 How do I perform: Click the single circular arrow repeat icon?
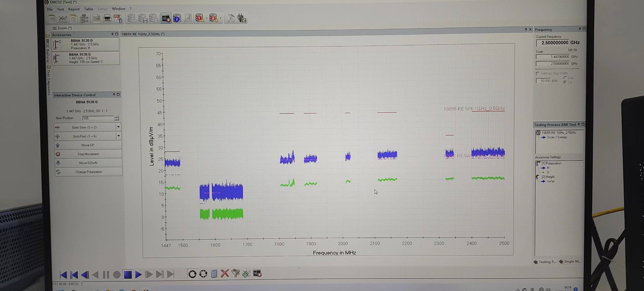point(192,274)
